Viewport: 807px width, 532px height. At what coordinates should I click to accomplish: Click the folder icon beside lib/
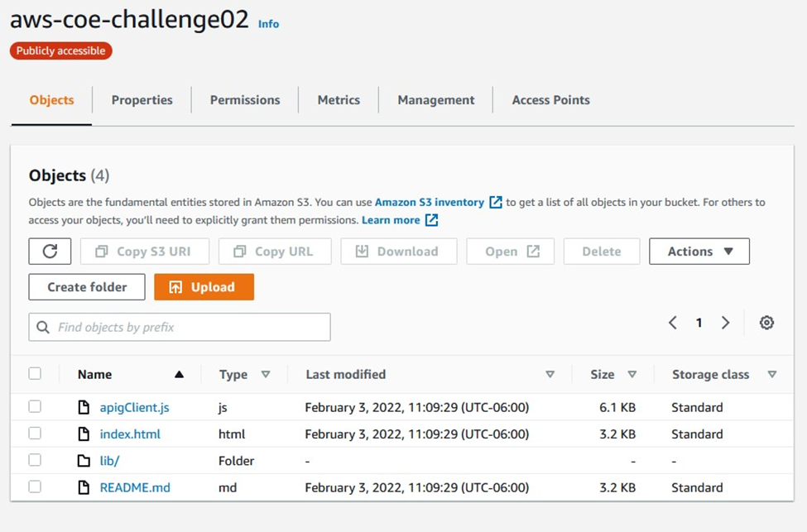[x=84, y=461]
